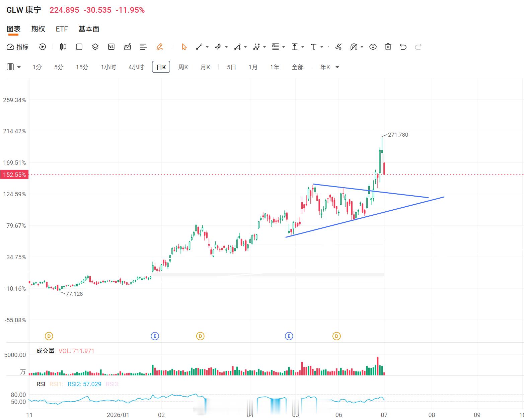Show the 5日 range
Screen dimensions: 524x420
coord(231,67)
